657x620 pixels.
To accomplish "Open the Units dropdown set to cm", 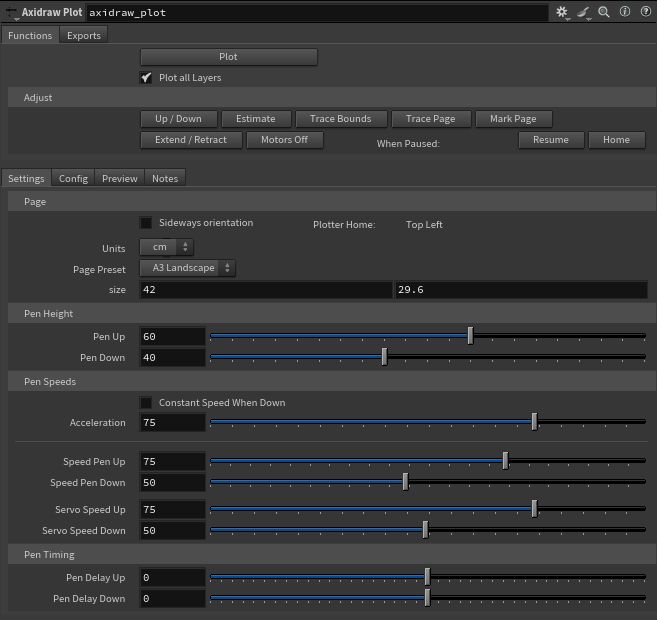I will click(x=166, y=247).
